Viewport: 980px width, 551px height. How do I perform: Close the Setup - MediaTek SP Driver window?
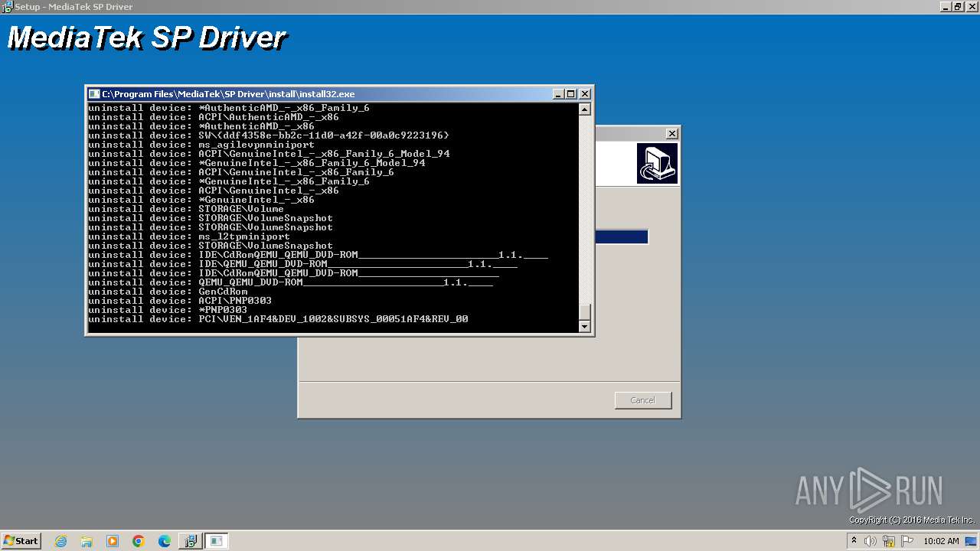pos(972,6)
